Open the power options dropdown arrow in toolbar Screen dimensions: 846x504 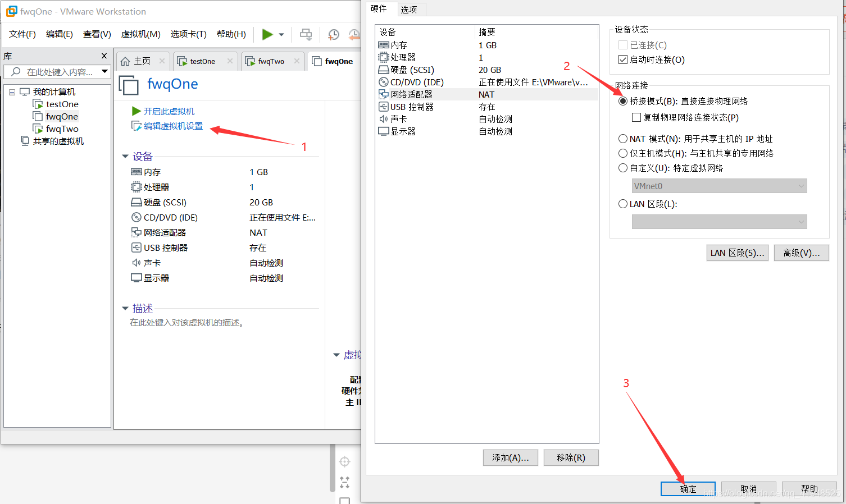click(281, 35)
